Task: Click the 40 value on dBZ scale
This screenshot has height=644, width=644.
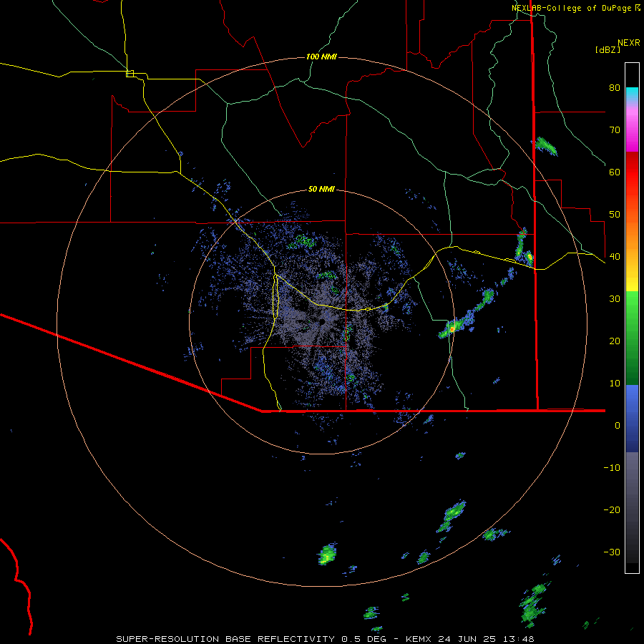Action: click(x=615, y=256)
